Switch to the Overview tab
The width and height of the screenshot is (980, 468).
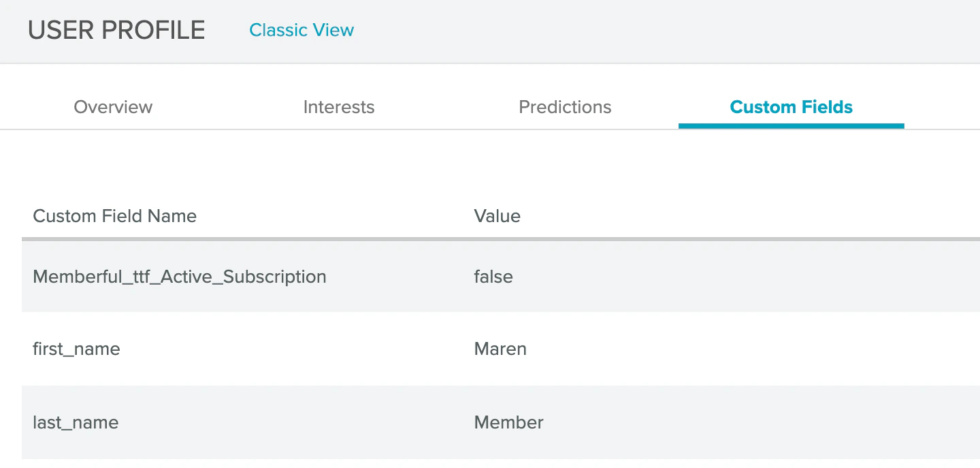(112, 107)
